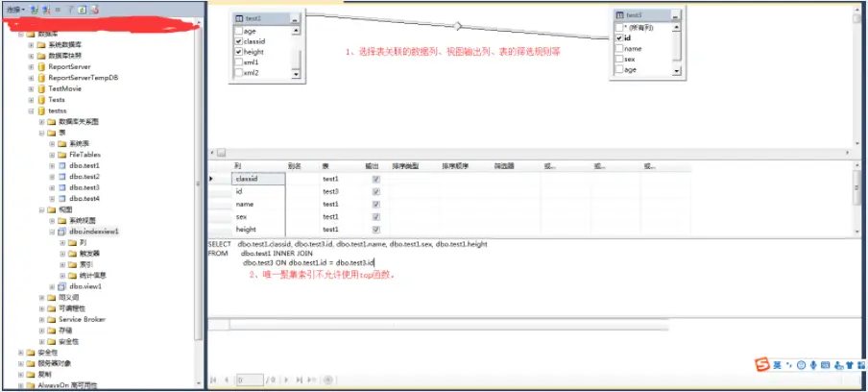Collapse the testss database node
Screen dimensions: 868x392
[32, 110]
